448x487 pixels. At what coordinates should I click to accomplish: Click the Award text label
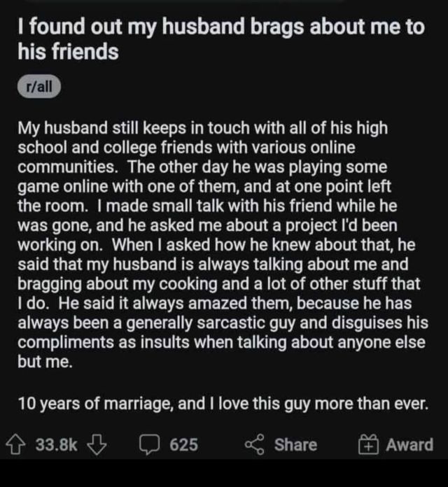(x=409, y=445)
